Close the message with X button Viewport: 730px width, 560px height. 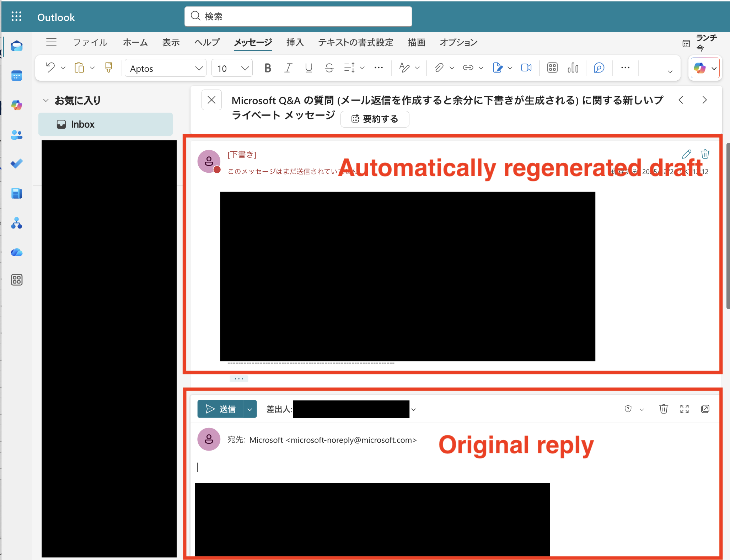211,100
